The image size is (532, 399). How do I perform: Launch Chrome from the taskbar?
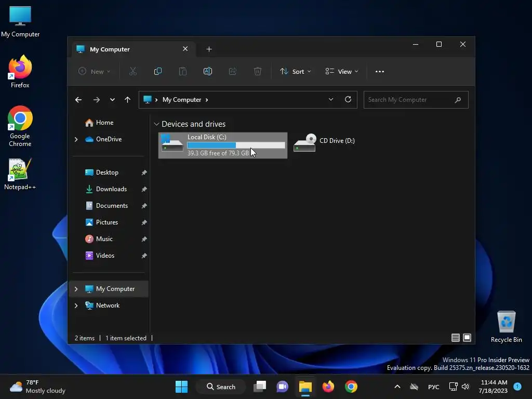pos(351,387)
